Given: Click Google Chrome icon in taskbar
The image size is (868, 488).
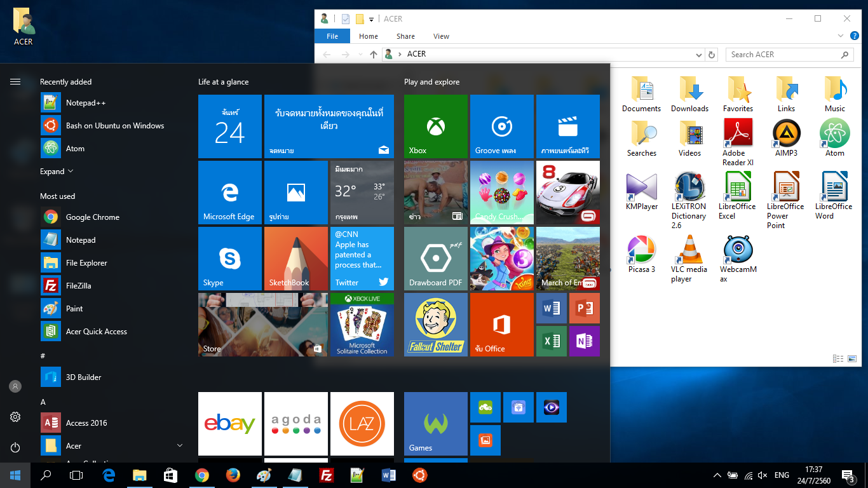Looking at the screenshot, I should [x=202, y=475].
